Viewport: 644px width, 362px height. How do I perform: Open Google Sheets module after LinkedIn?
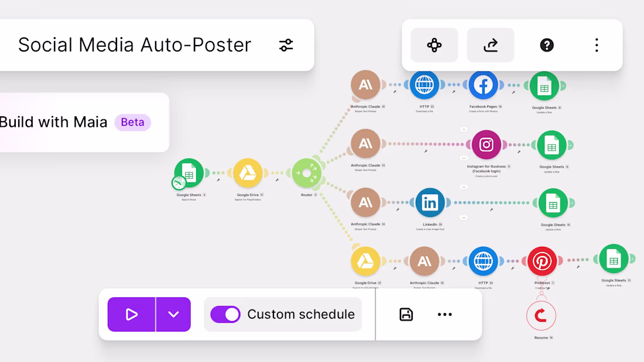(553, 203)
